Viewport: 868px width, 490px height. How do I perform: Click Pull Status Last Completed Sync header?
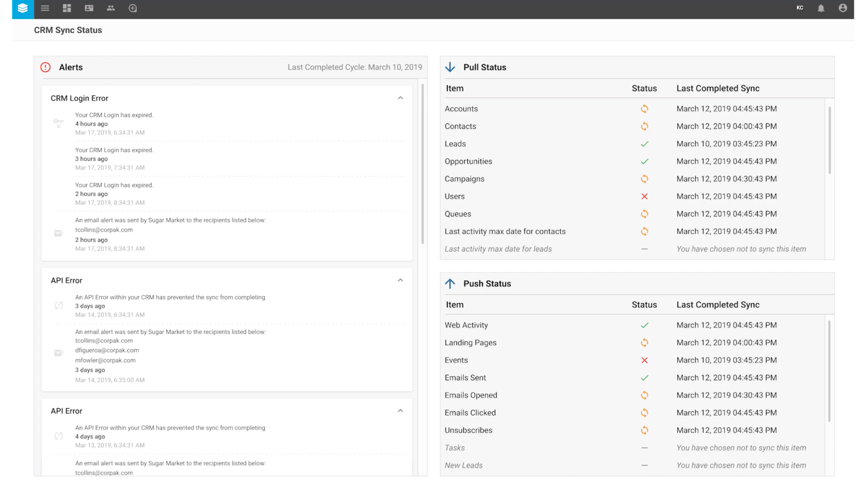718,89
